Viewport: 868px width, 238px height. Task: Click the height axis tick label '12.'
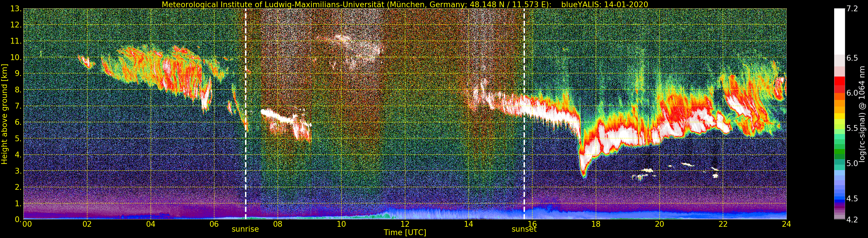coord(16,25)
